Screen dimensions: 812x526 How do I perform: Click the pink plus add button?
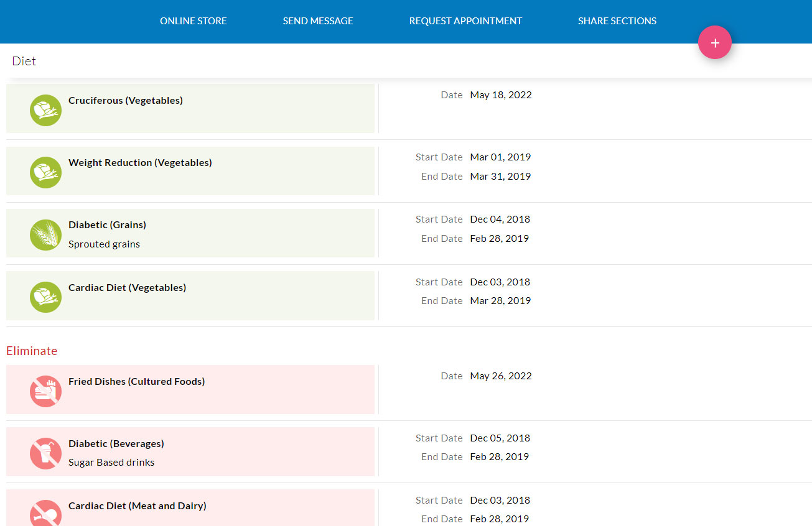(x=714, y=43)
